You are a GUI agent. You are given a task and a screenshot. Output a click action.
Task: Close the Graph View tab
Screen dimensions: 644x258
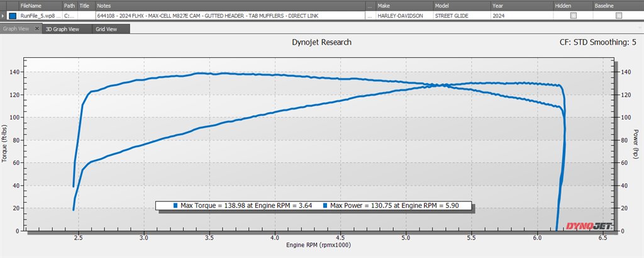36,29
